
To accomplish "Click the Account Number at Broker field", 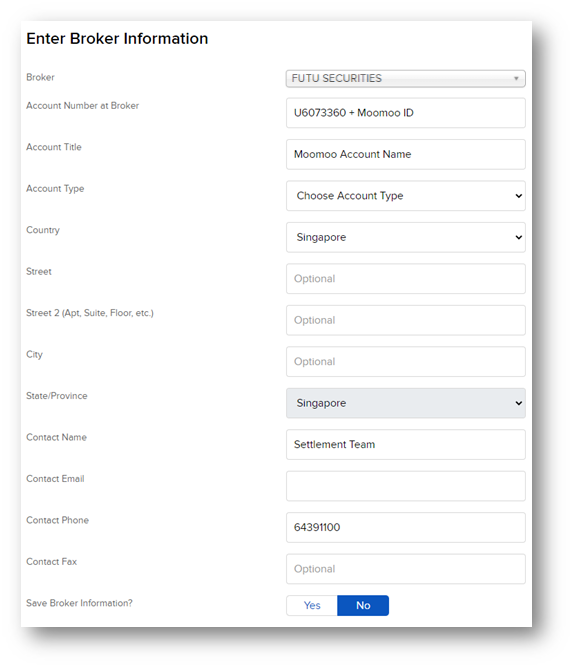I will click(405, 113).
